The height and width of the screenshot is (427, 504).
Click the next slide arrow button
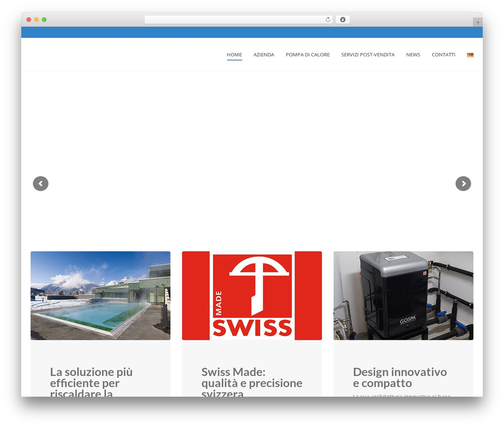[463, 184]
